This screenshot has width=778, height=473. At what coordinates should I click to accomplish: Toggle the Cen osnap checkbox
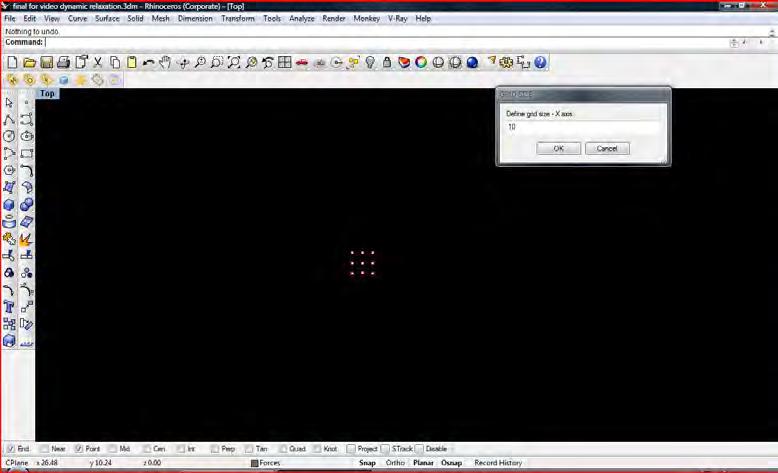[147, 449]
